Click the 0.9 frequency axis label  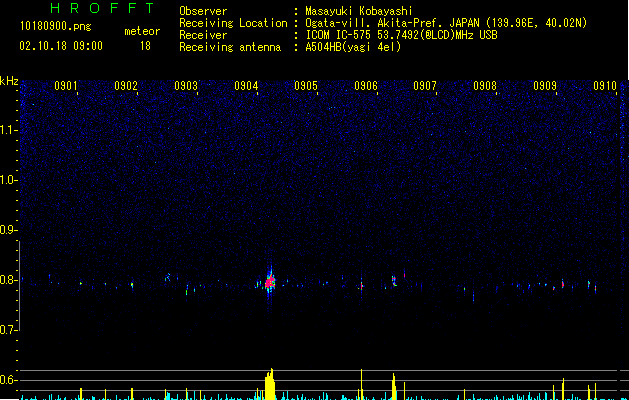click(x=8, y=230)
